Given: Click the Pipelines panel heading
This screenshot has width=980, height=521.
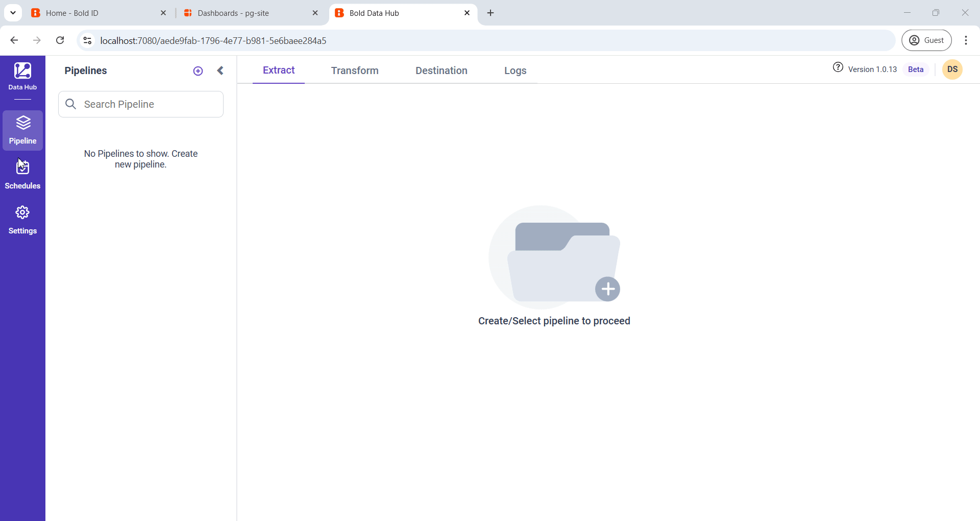Looking at the screenshot, I should coord(86,71).
